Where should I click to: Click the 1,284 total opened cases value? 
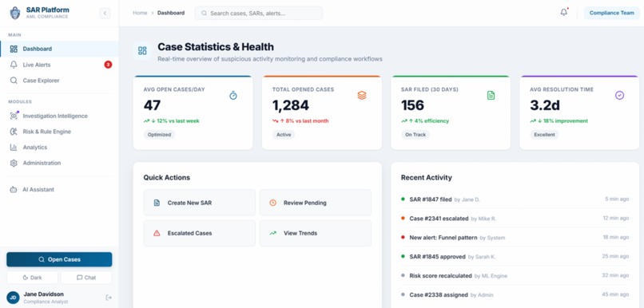coord(290,106)
